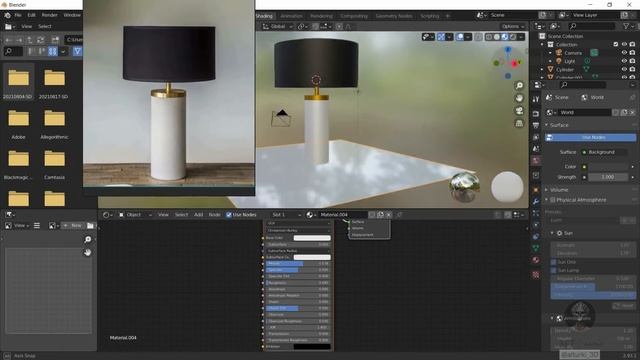Select the 20210817 SD folder
This screenshot has height=360, width=640.
54,83
